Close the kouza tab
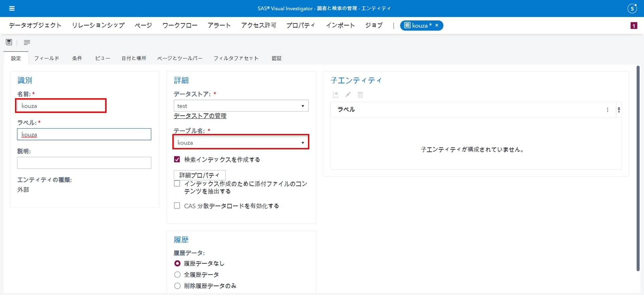The image size is (644, 295). pyautogui.click(x=437, y=25)
